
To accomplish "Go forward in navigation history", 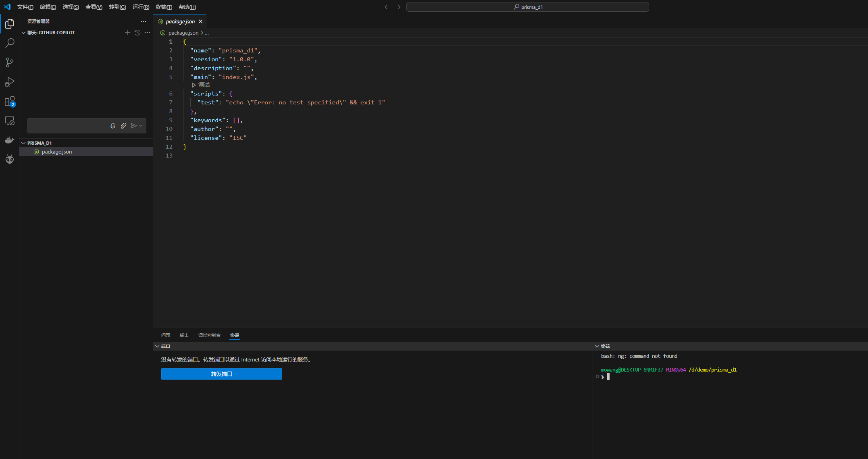I will (x=398, y=7).
